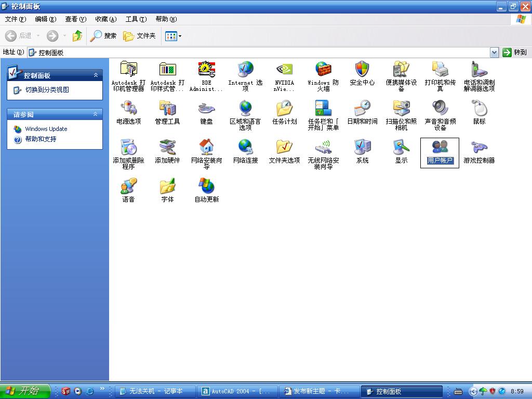Select 键盘 icon

206,109
